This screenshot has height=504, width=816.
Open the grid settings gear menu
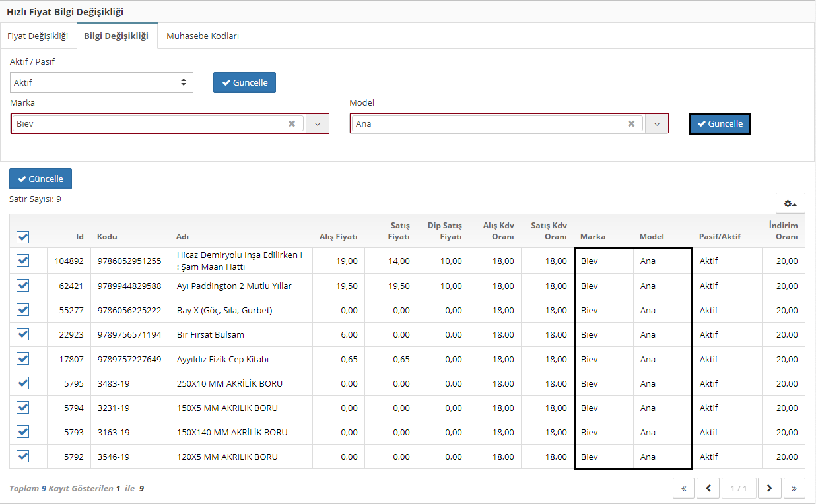point(790,203)
